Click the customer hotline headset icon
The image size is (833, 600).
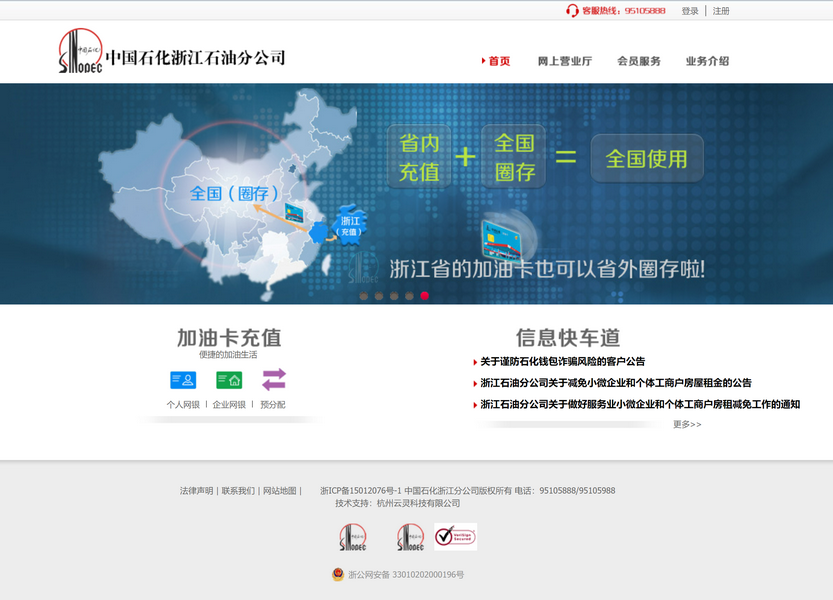572,11
